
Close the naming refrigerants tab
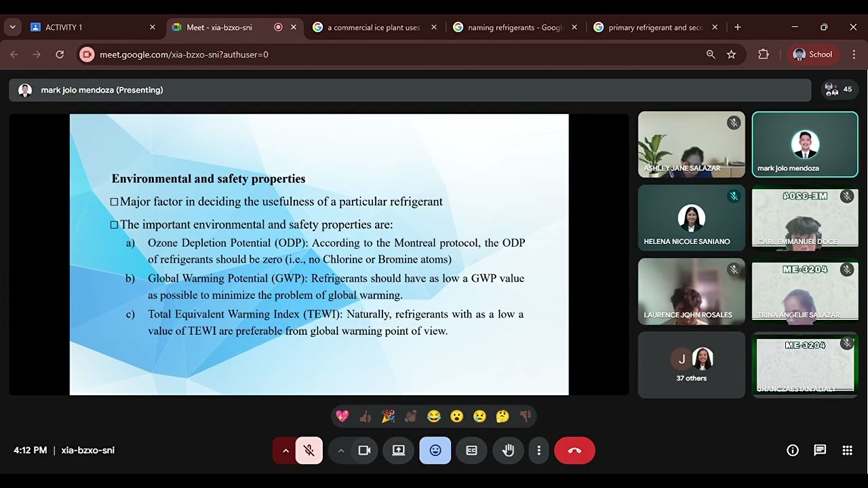(x=574, y=28)
